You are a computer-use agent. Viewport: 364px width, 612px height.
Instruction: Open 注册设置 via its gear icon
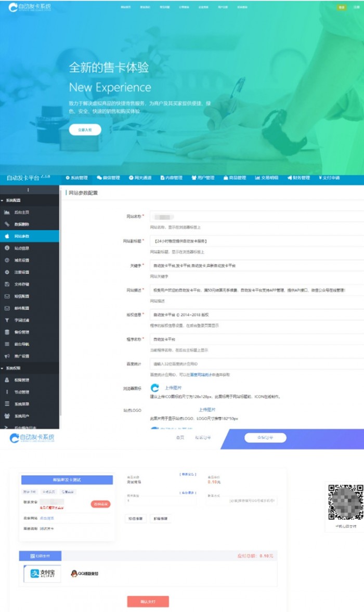coord(7,272)
